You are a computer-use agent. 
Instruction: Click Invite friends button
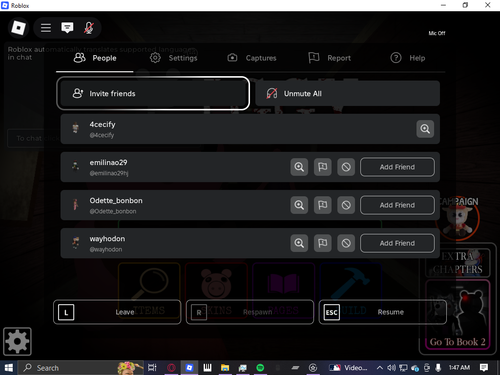[153, 93]
